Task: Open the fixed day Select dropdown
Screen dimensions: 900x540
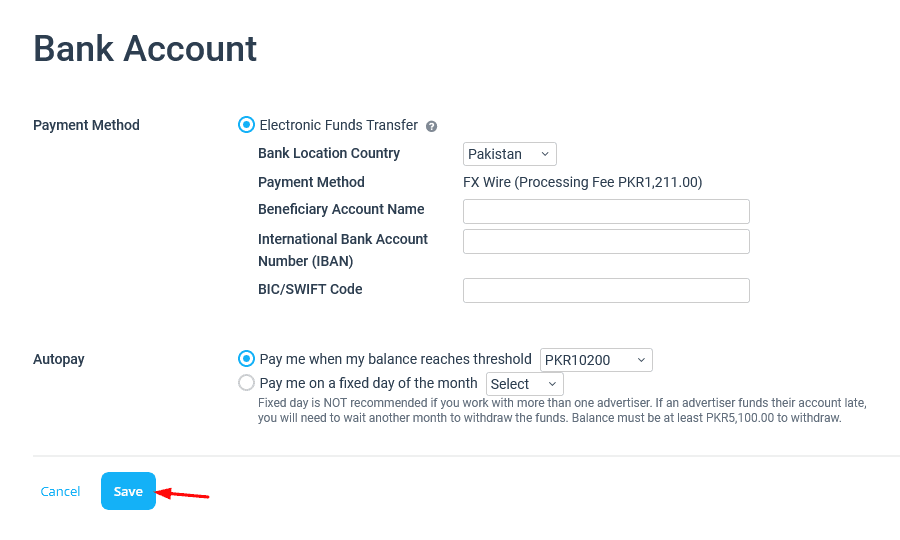Action: point(524,384)
